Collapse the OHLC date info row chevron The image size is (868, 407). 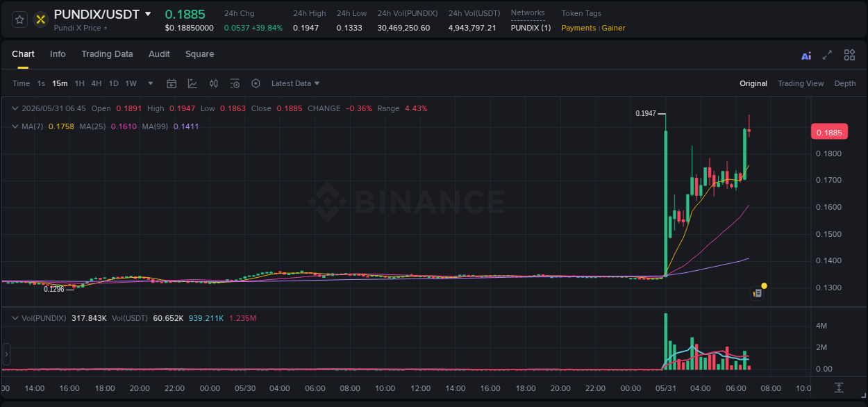point(15,108)
